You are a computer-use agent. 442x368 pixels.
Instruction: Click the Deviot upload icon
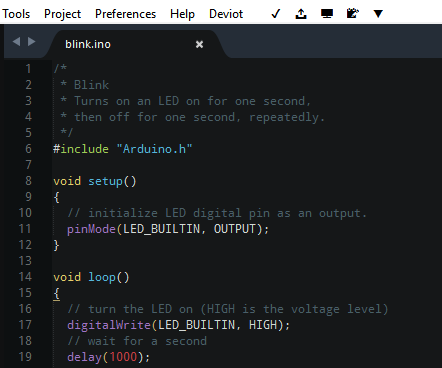301,14
